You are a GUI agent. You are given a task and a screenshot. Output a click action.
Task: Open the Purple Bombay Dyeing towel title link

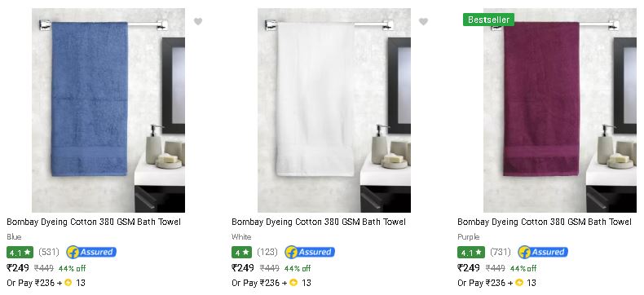545,222
